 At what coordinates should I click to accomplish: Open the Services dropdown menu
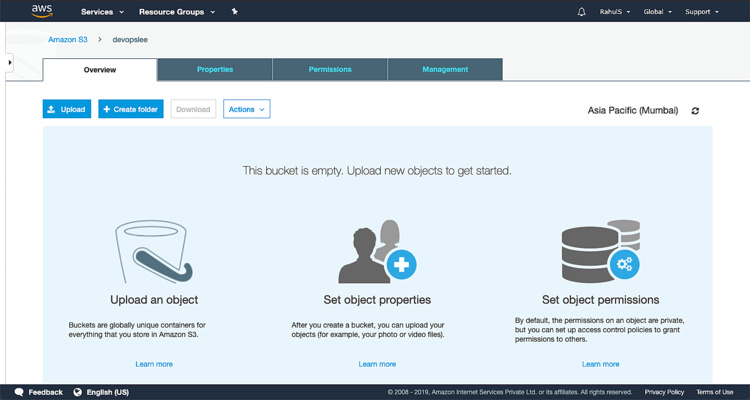click(x=102, y=12)
